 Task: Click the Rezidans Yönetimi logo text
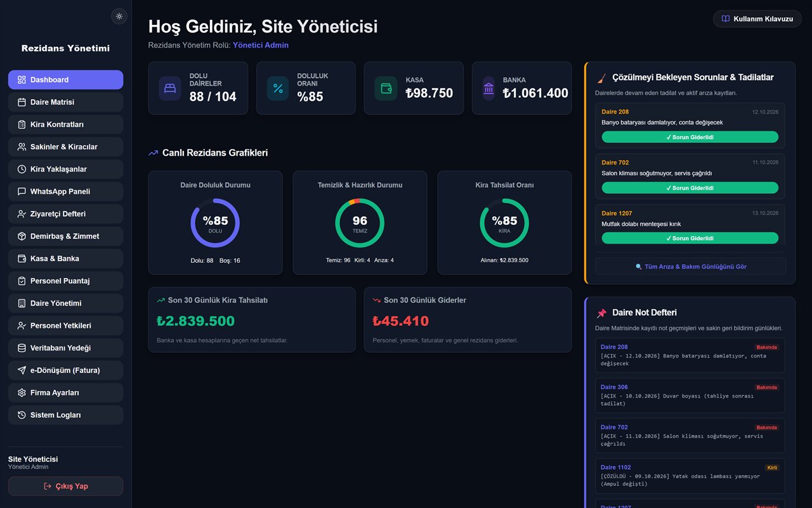click(x=65, y=48)
